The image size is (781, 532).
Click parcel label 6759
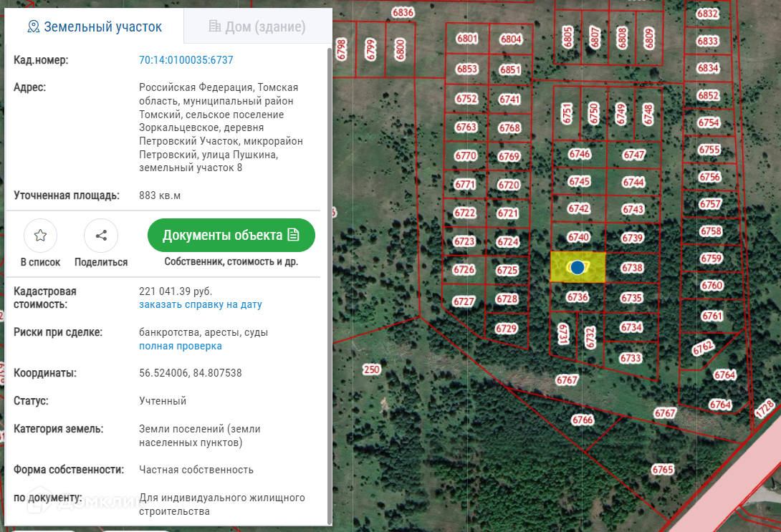point(711,258)
